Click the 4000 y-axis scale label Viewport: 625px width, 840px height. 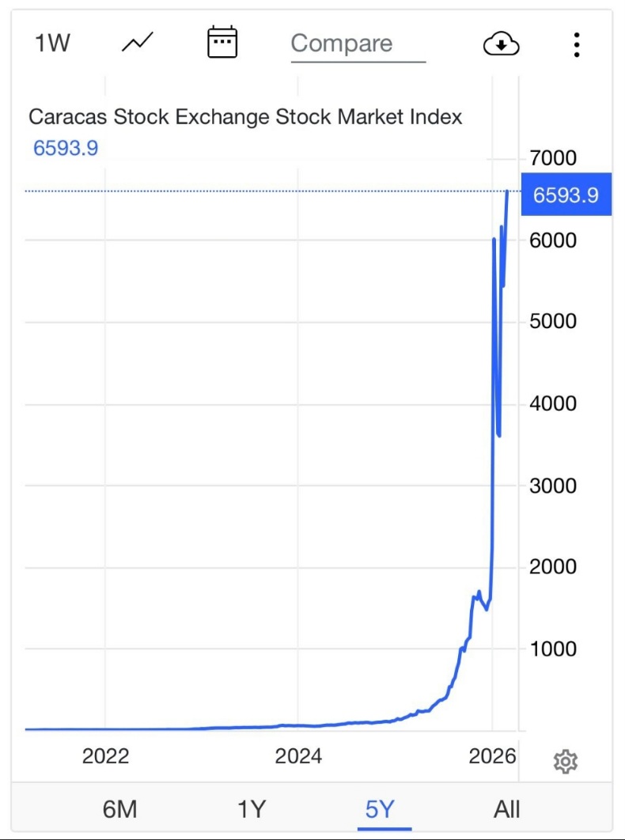553,403
